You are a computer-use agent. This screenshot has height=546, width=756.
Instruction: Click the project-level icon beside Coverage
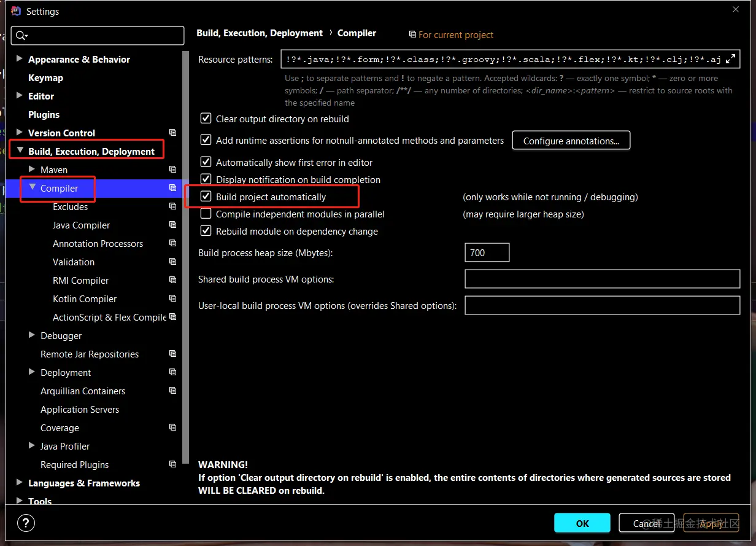[x=173, y=427]
